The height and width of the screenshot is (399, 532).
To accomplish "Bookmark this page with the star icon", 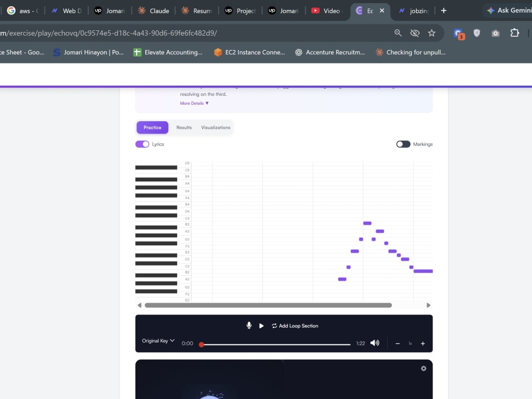I will coord(431,33).
